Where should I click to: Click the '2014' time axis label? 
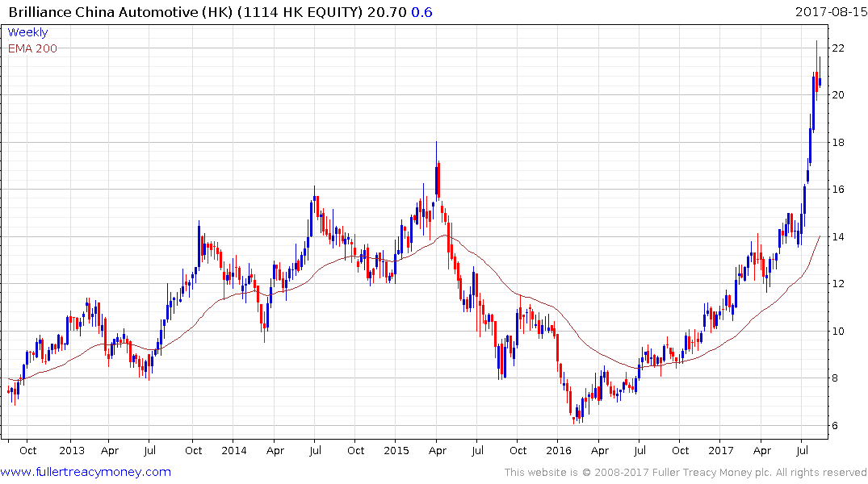click(x=233, y=451)
